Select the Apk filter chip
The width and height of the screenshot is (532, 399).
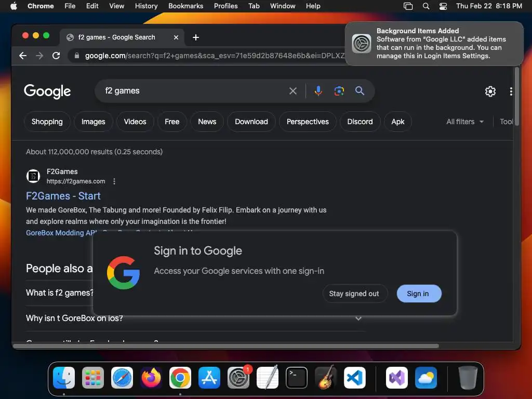398,122
